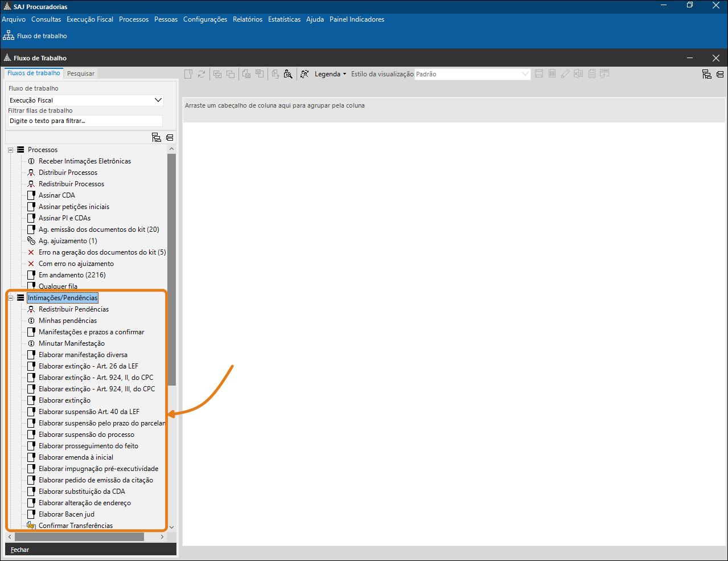This screenshot has width=728, height=561.
Task: Click the Fechar button
Action: (20, 550)
